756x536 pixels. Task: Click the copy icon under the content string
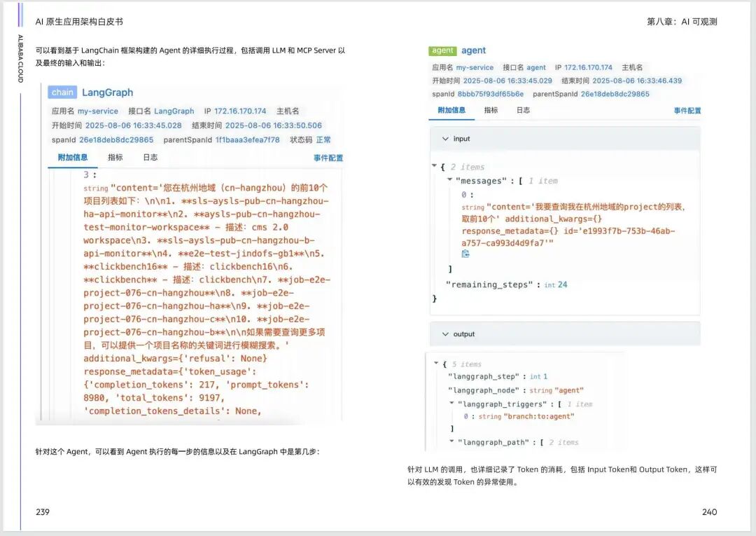(x=465, y=254)
